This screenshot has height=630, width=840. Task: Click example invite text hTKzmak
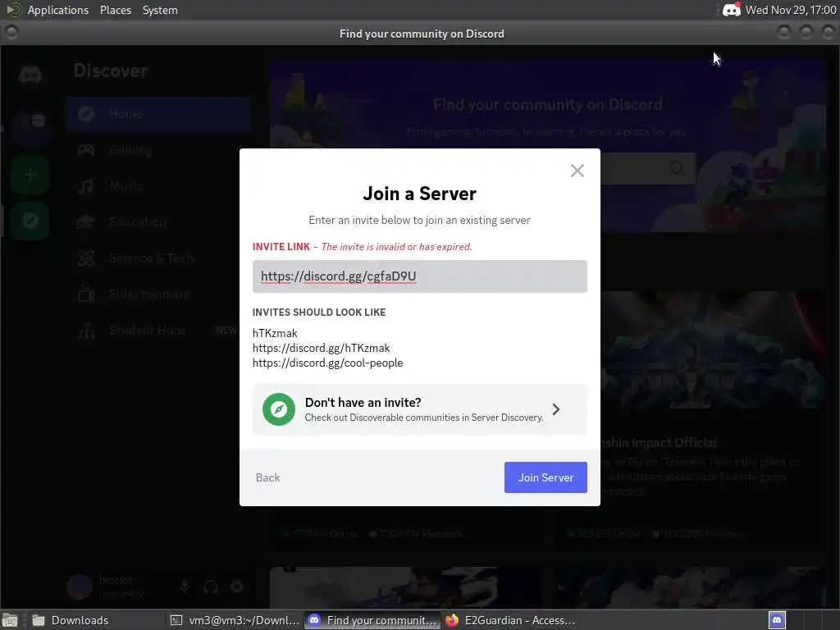click(275, 333)
